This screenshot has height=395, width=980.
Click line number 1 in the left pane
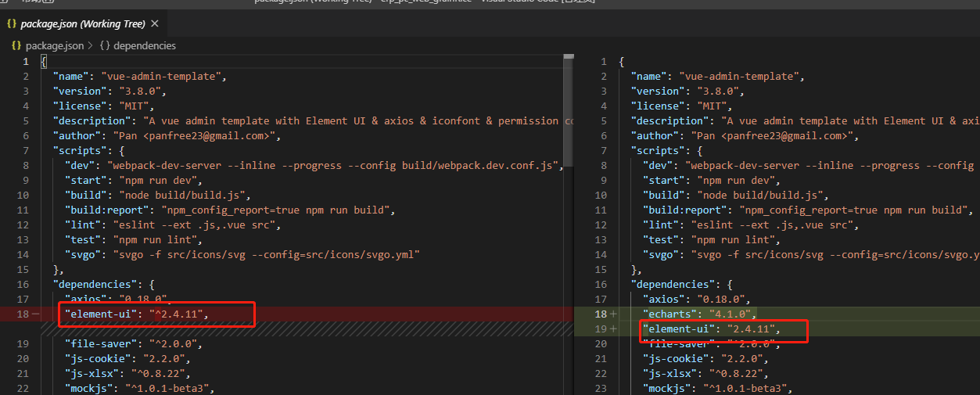pos(26,62)
